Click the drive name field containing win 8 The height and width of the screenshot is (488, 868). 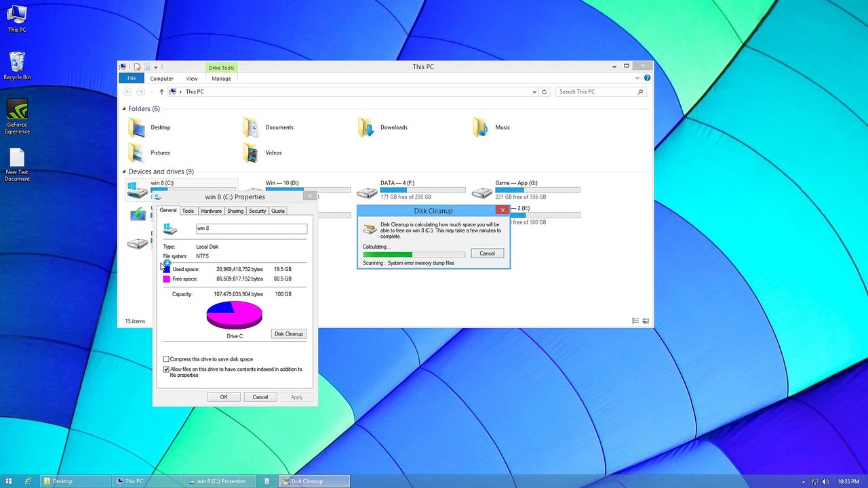tap(252, 228)
